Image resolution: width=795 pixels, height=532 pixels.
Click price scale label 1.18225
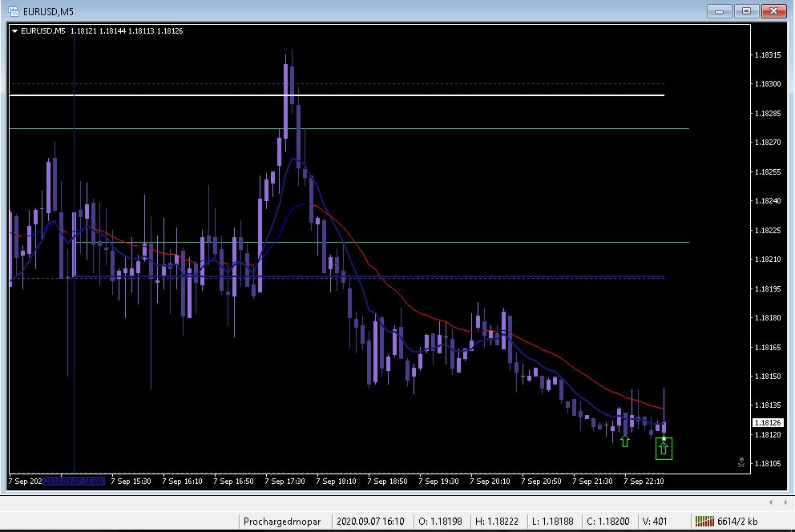point(768,230)
